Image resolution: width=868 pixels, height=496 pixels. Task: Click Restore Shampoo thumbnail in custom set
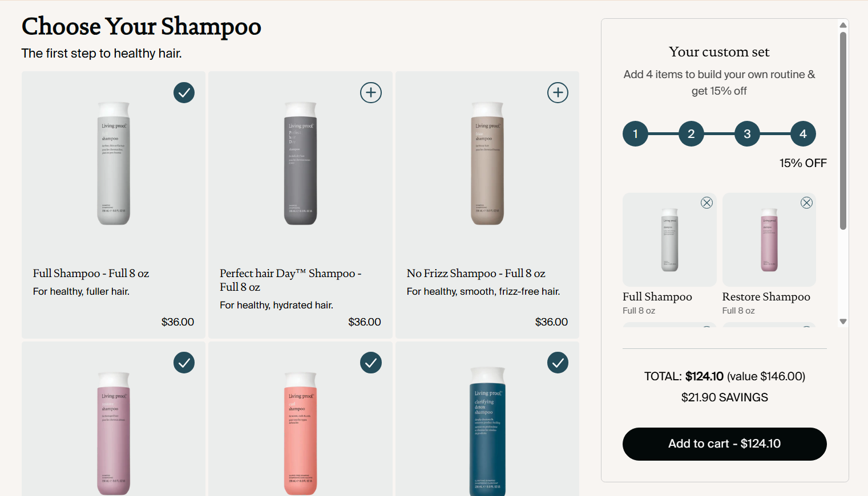769,239
